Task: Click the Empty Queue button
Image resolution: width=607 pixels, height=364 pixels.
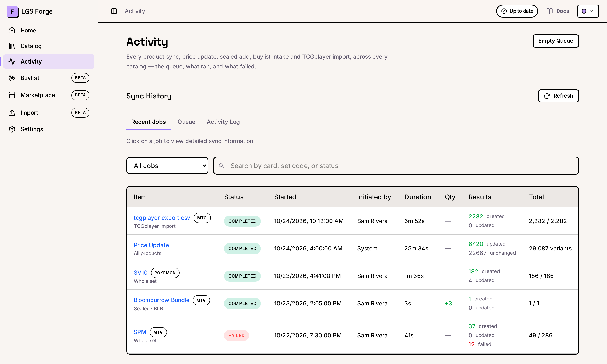Action: tap(556, 41)
